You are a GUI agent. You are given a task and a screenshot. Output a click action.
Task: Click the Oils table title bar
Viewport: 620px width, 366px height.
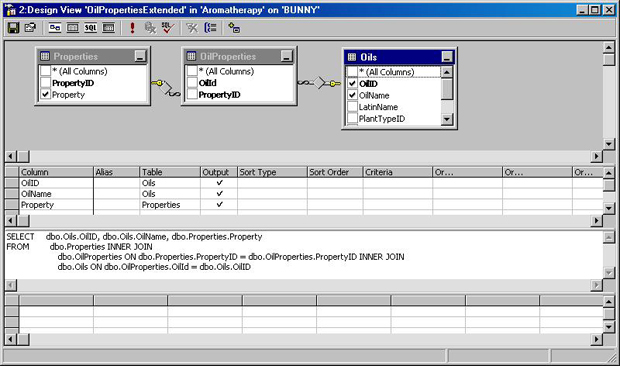pyautogui.click(x=399, y=57)
